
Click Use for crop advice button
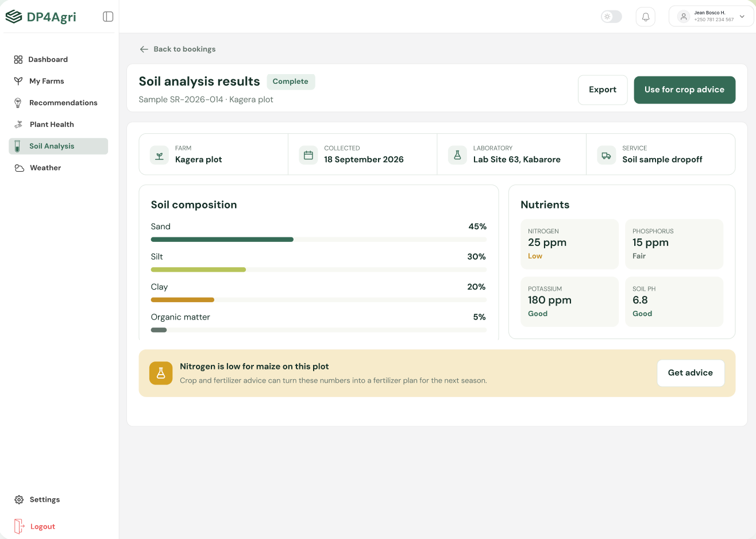click(x=685, y=90)
